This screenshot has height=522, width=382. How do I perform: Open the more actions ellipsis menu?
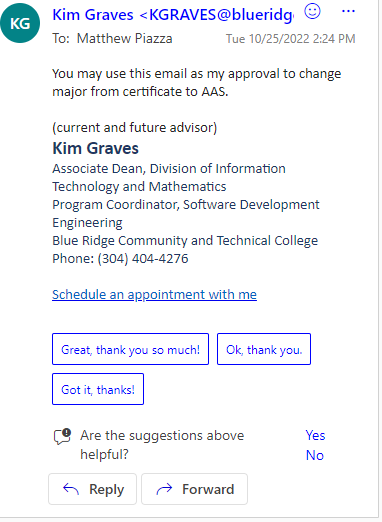(348, 11)
